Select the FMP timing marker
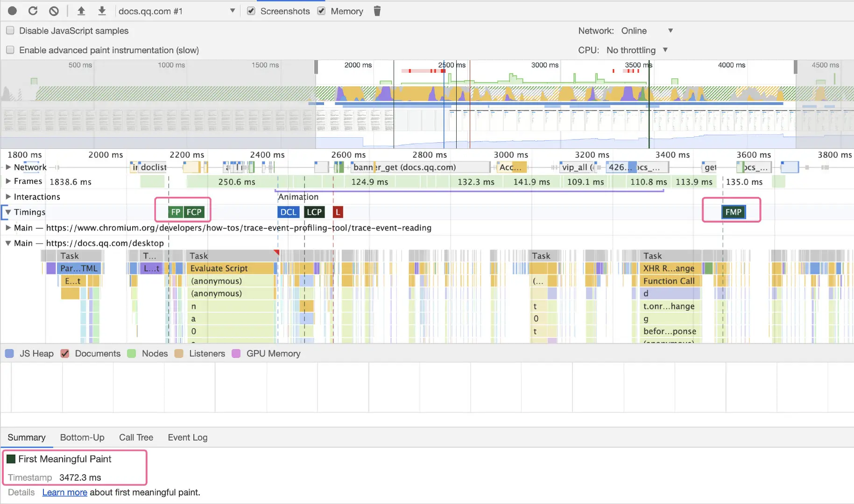Screen dimensions: 854x504 tap(733, 212)
